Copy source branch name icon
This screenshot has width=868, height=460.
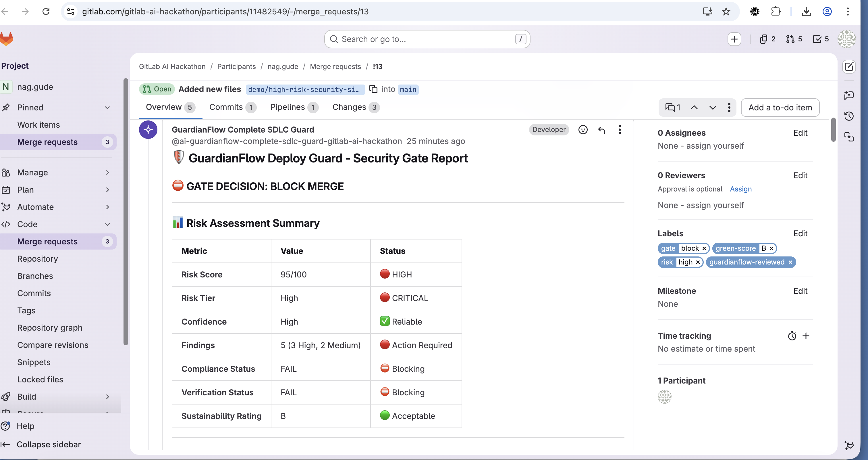point(373,89)
